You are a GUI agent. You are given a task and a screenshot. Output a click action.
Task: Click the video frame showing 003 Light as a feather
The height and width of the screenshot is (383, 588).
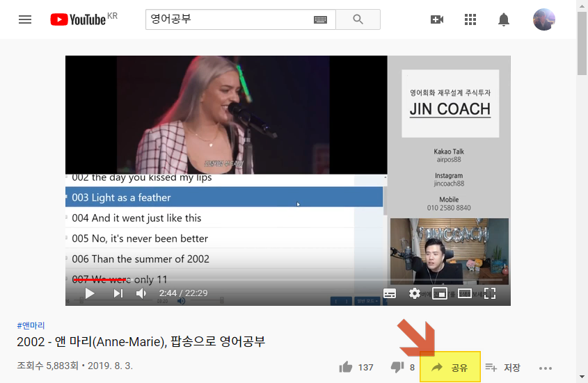tap(224, 197)
